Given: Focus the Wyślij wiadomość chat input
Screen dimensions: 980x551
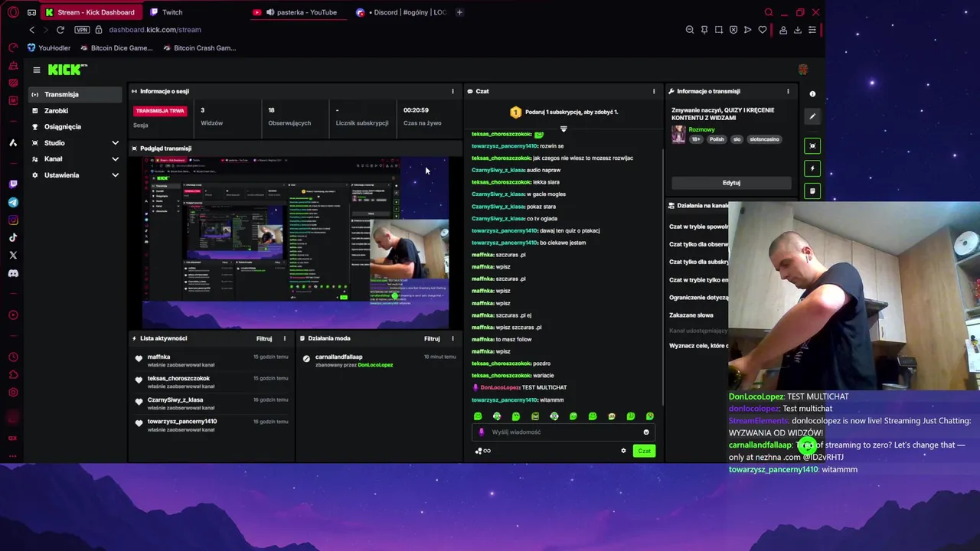Looking at the screenshot, I should (x=565, y=432).
